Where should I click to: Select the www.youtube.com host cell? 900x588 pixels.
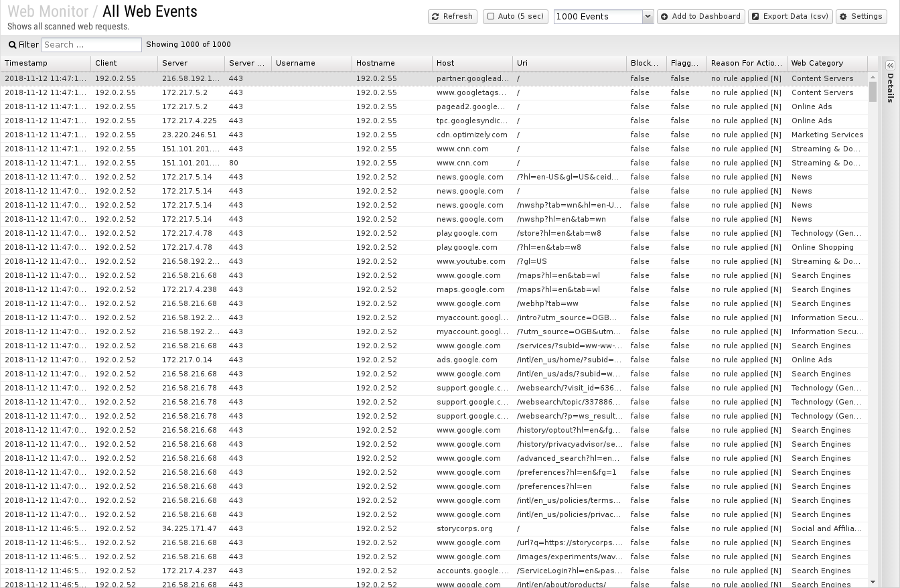tap(472, 261)
